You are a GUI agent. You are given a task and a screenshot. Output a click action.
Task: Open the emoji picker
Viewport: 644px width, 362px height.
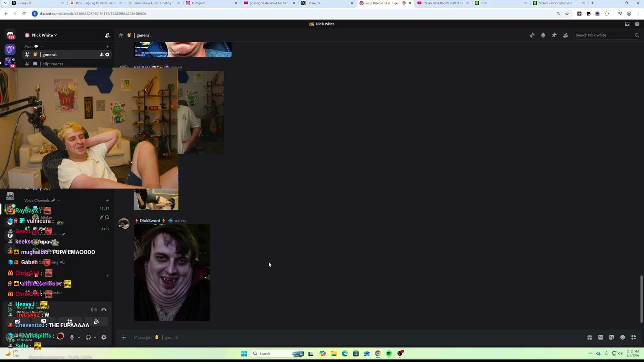coord(622,337)
